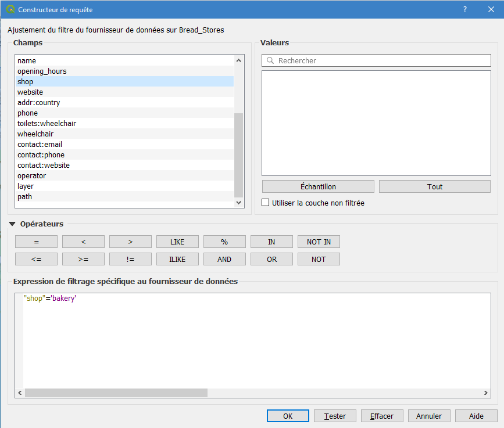Image resolution: width=504 pixels, height=428 pixels.
Task: Click the != operator button
Action: 130,259
